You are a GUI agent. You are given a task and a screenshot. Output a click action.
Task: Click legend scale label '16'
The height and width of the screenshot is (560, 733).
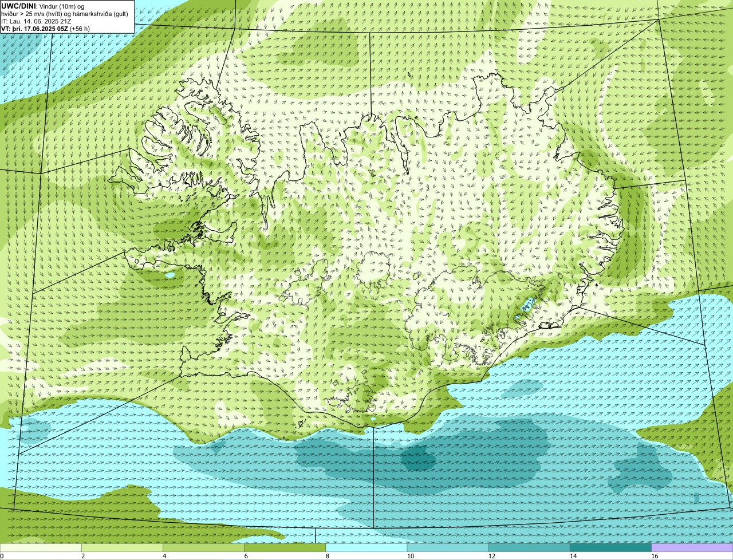[x=654, y=556]
